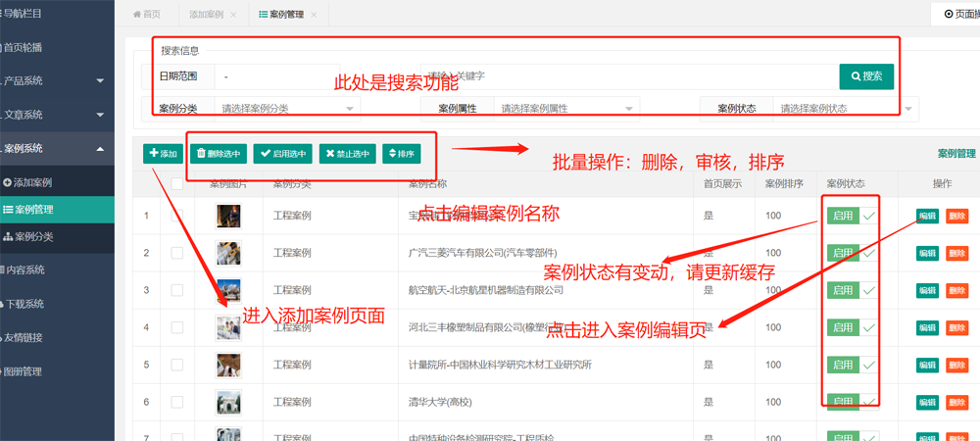Screen dimensions: 980x441
Task: Close the 案例管理 tab
Action: pyautogui.click(x=314, y=15)
